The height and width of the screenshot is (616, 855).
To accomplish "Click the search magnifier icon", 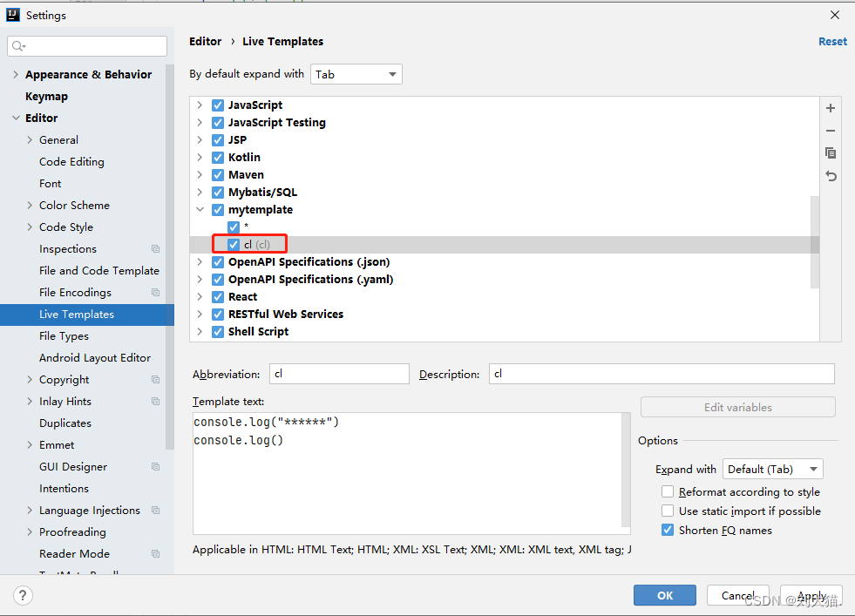I will point(19,46).
